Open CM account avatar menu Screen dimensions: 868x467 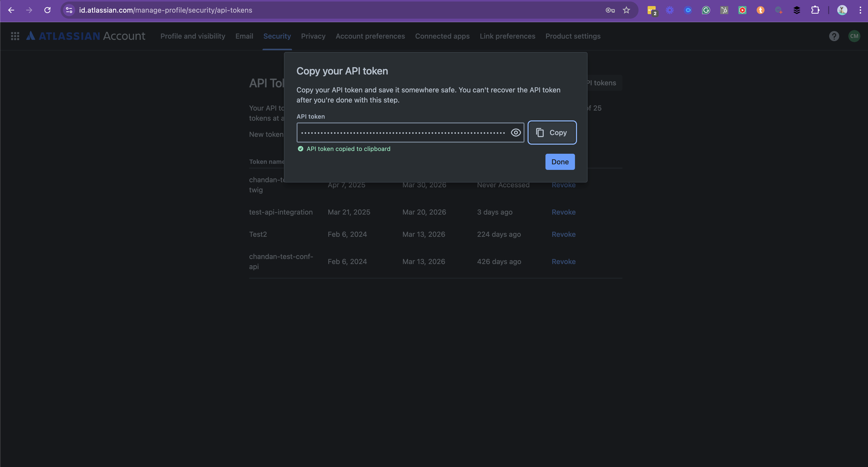point(854,36)
